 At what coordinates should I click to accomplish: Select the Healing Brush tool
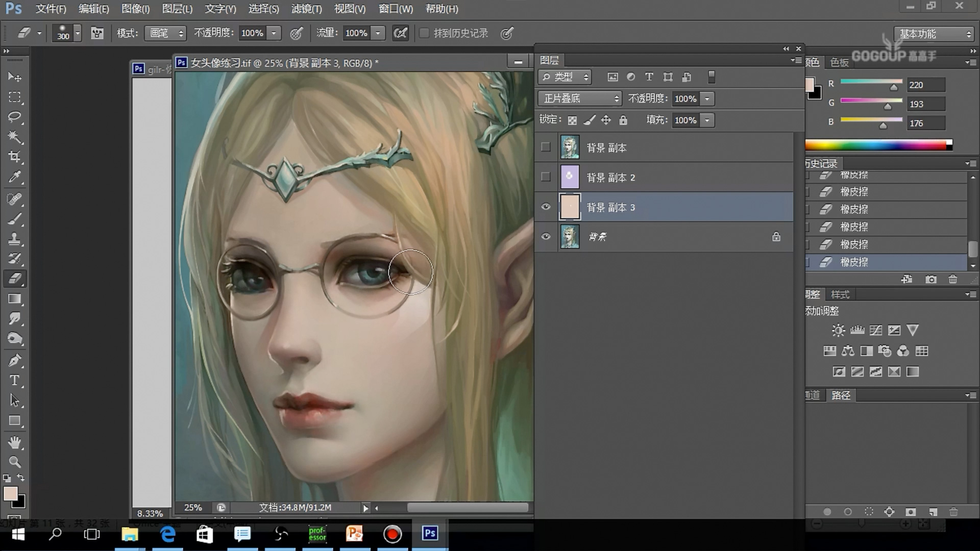point(14,198)
